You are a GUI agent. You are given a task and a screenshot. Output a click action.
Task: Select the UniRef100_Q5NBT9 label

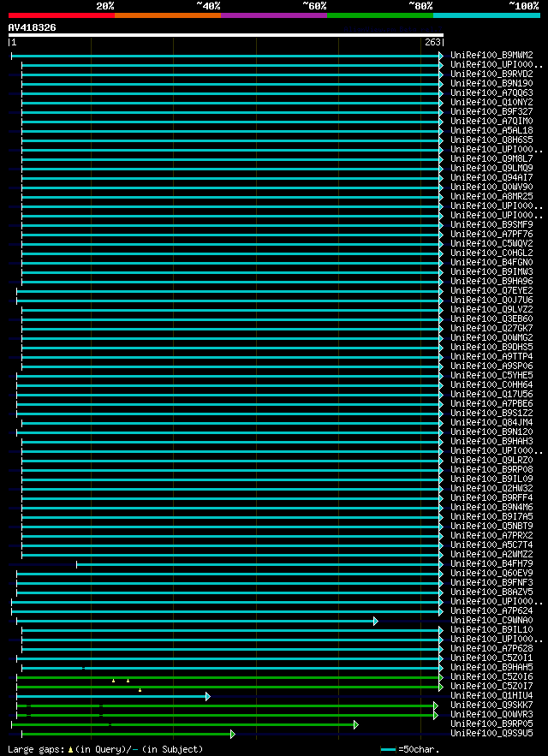(x=491, y=526)
